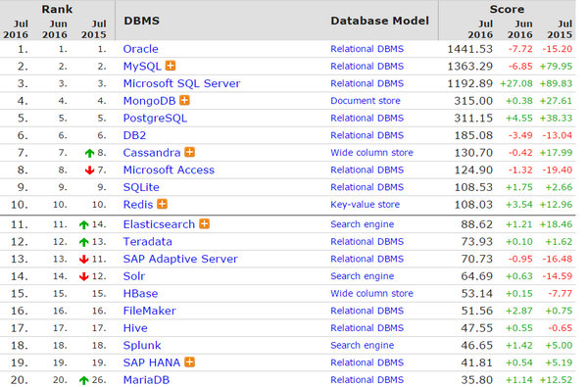Open the Solr link

134,276
